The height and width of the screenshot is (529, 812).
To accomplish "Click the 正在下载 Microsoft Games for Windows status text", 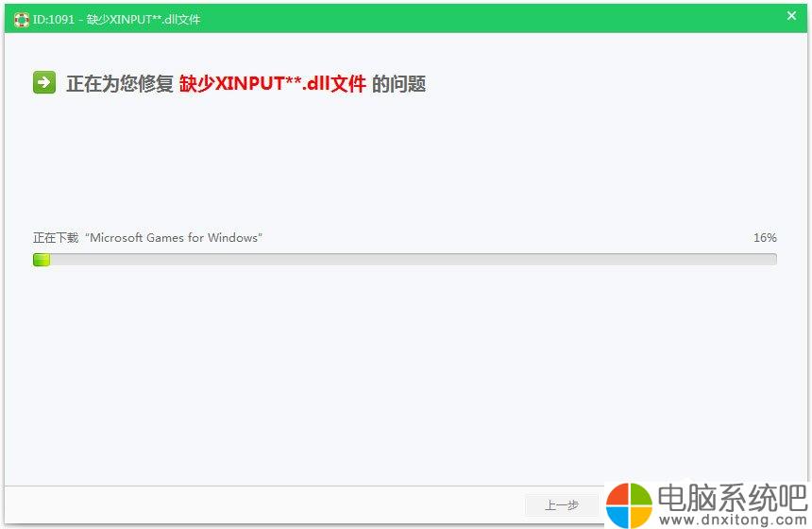I will (x=147, y=238).
